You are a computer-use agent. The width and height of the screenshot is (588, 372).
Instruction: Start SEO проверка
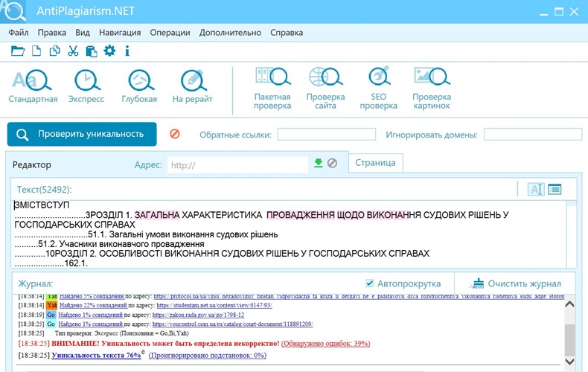pyautogui.click(x=379, y=89)
